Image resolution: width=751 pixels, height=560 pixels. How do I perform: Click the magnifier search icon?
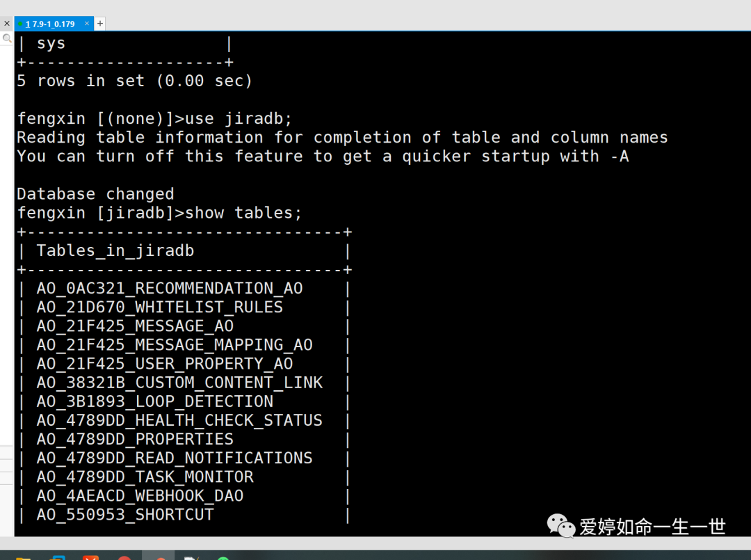coord(7,39)
